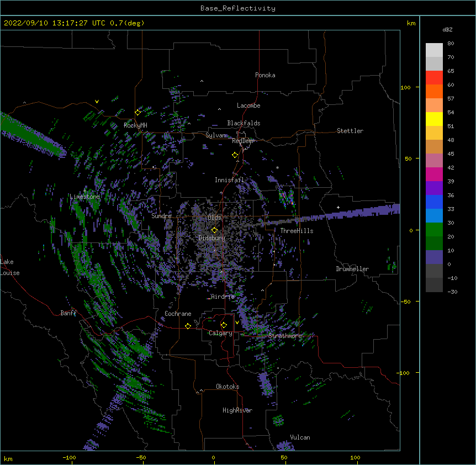The height and width of the screenshot is (465, 476).
Task: Click the HighRiver label
Action: pos(237,410)
